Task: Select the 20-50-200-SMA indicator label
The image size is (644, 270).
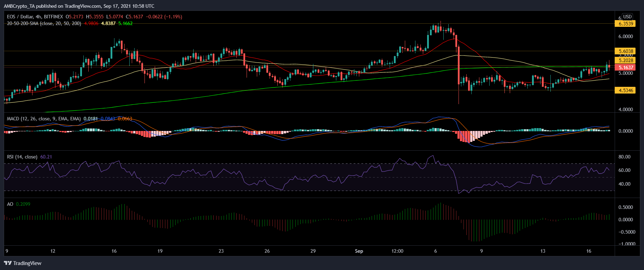Action: 44,23
